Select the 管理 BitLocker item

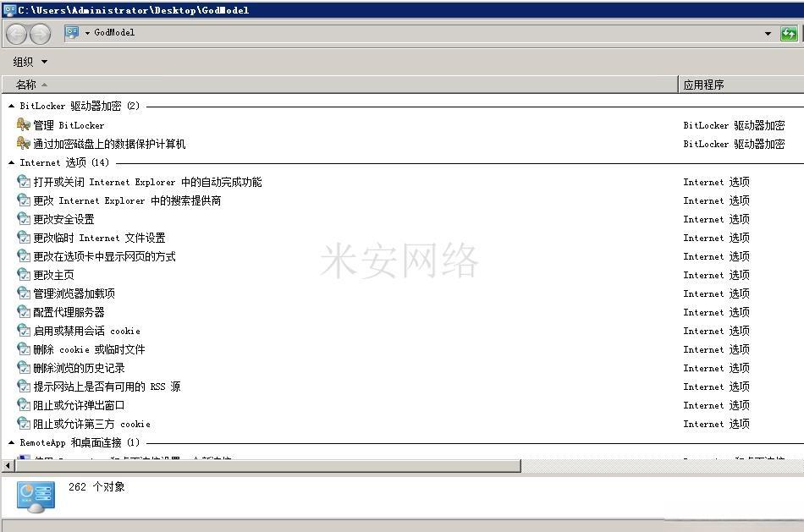[x=69, y=125]
